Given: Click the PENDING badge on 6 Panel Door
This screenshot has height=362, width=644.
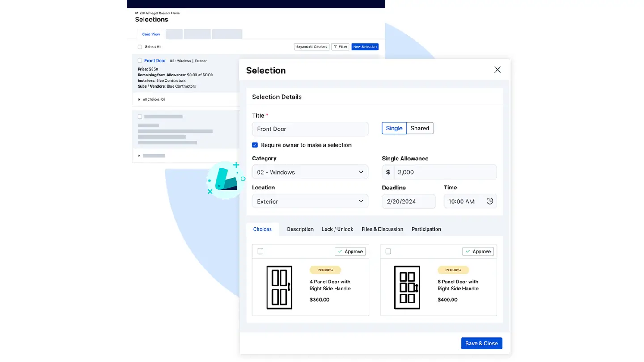Looking at the screenshot, I should pyautogui.click(x=453, y=270).
